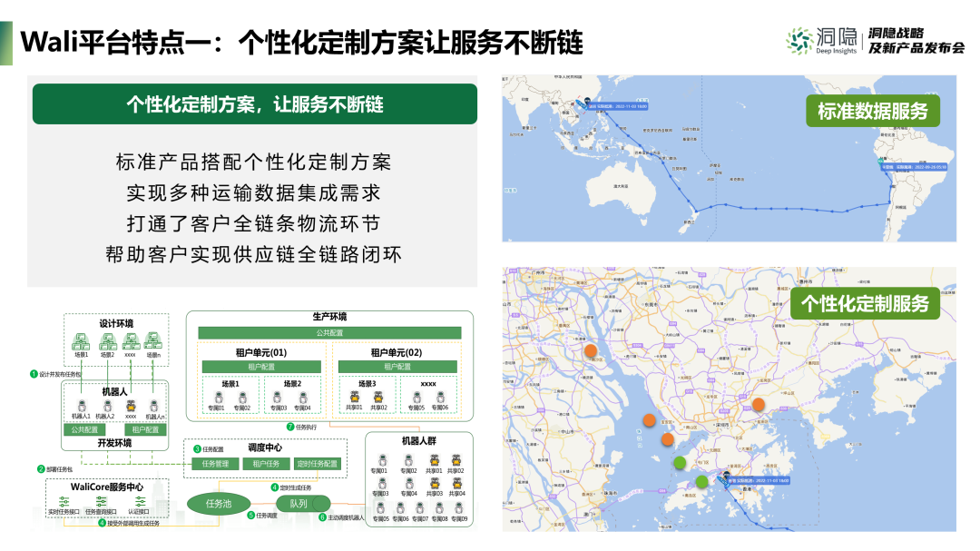
Task: Click the orange marker near 南沙区 on the map
Action: point(592,349)
